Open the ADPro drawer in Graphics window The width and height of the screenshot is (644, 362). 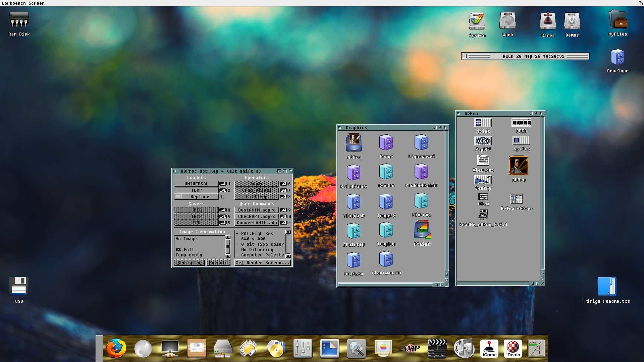[x=354, y=143]
